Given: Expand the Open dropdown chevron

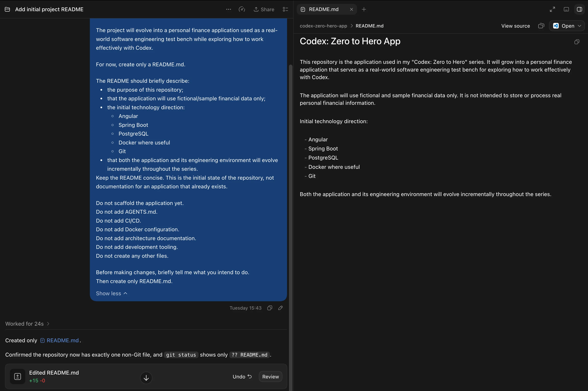Looking at the screenshot, I should coord(580,26).
